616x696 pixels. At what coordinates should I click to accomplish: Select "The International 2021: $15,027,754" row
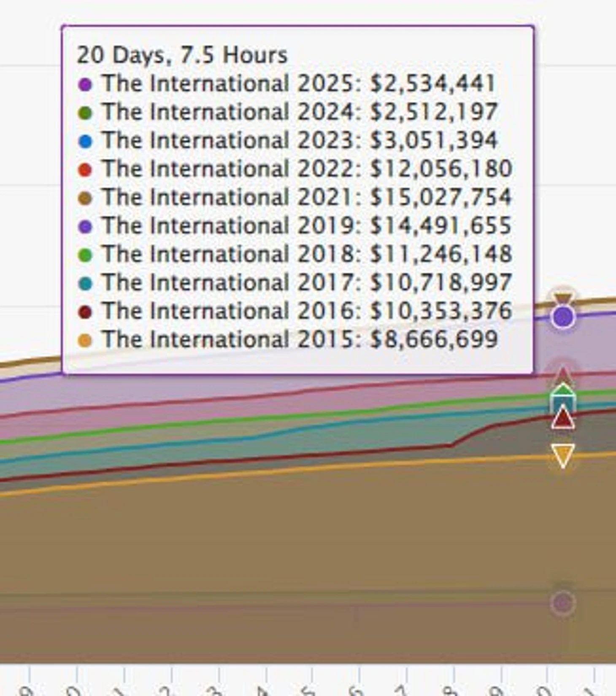(x=307, y=197)
